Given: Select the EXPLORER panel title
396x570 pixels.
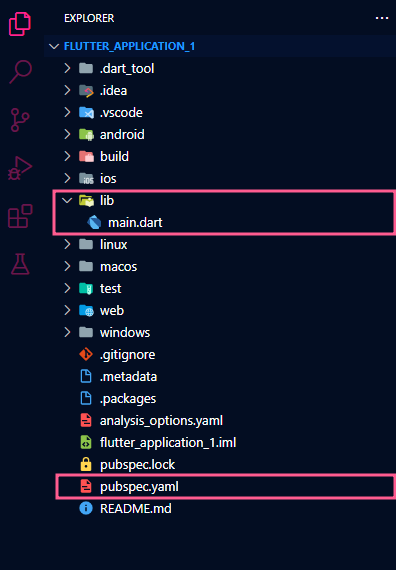Looking at the screenshot, I should click(x=89, y=18).
